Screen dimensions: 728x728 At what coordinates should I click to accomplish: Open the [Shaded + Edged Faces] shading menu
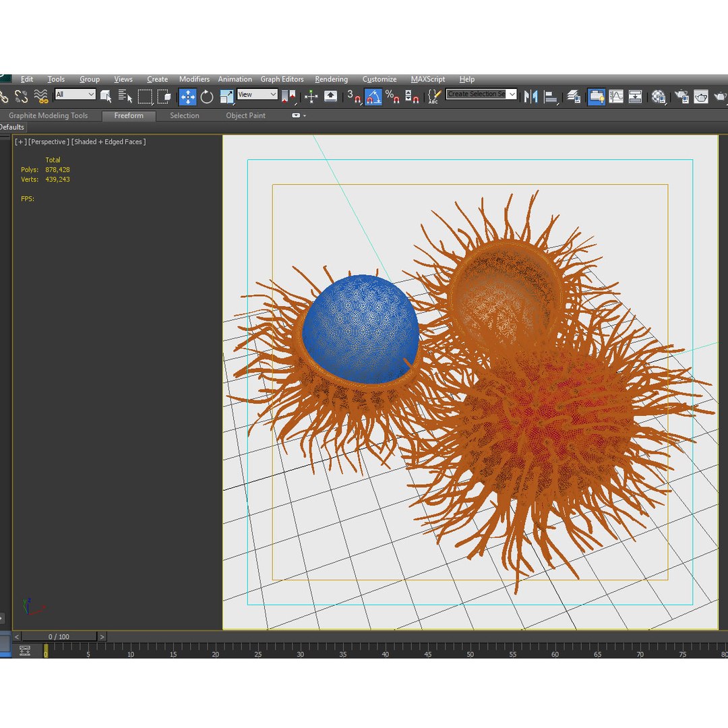(109, 142)
